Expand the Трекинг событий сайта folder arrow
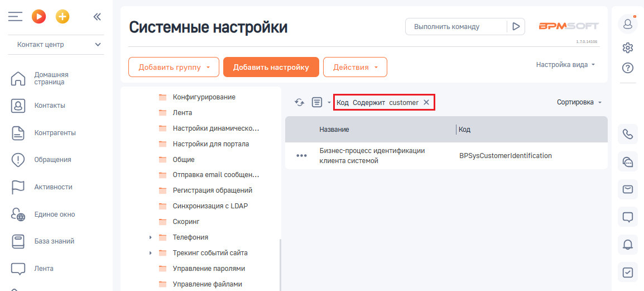Viewport: 644px width, 291px height. (151, 253)
